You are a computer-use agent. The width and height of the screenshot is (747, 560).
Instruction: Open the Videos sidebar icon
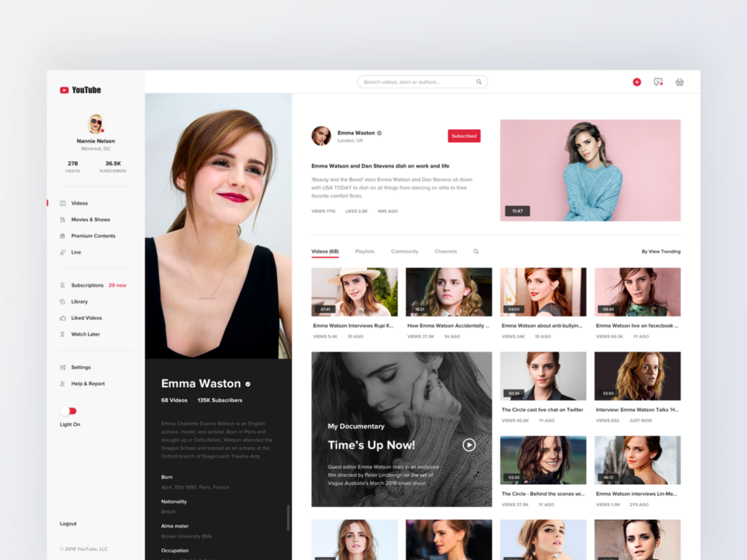pos(63,203)
